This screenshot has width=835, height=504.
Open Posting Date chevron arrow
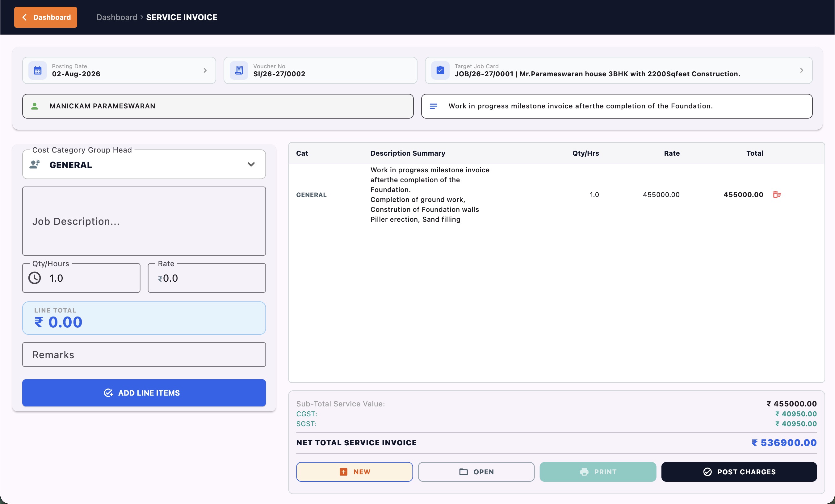[x=205, y=70]
